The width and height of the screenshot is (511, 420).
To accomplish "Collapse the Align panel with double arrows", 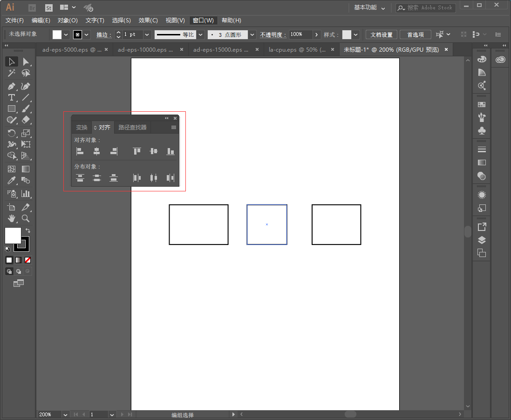I will pos(167,118).
